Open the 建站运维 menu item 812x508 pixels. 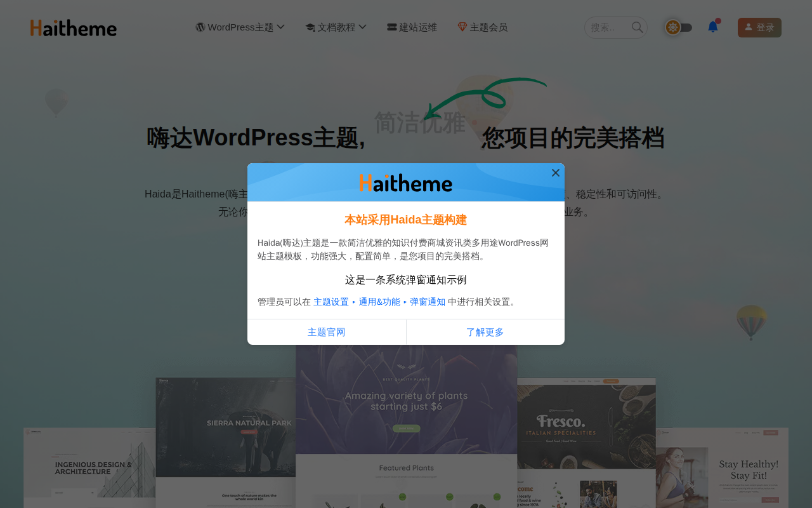[412, 27]
